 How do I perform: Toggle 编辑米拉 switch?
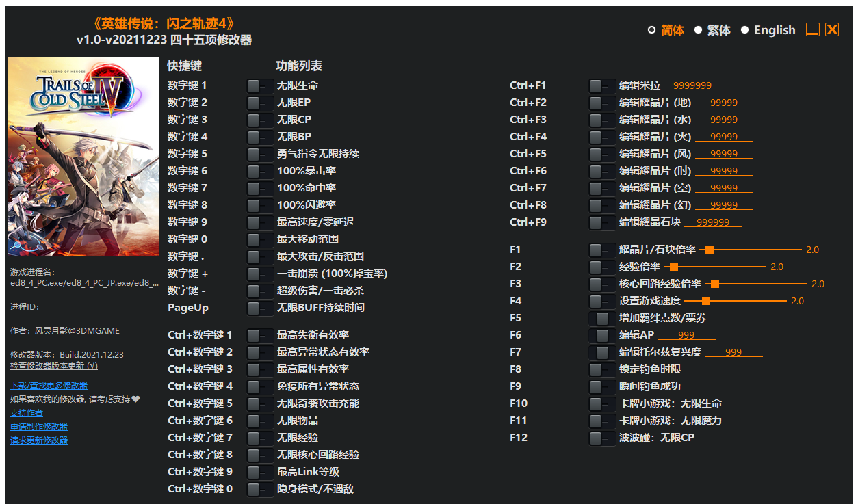602,85
